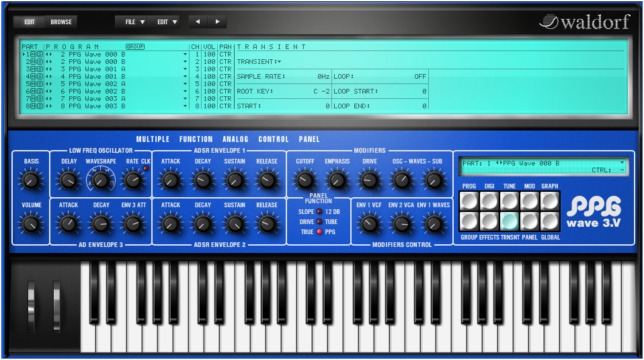Screen dimensions: 644x360
Task: Step to the previous preset with the left arrow button
Action: [x=198, y=22]
